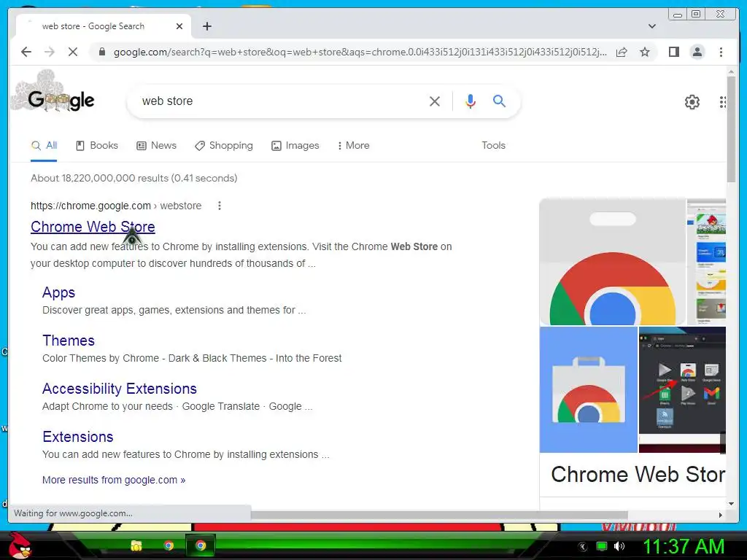Submit search with magnifier icon
This screenshot has height=560, width=747.
(x=499, y=101)
